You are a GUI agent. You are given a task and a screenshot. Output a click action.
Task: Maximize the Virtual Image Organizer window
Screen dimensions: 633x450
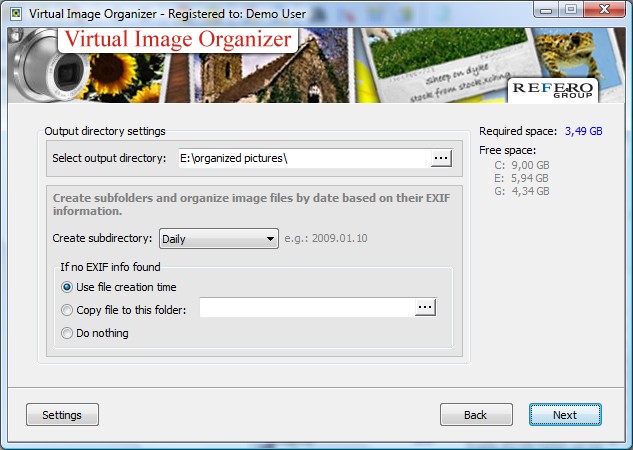pos(571,10)
